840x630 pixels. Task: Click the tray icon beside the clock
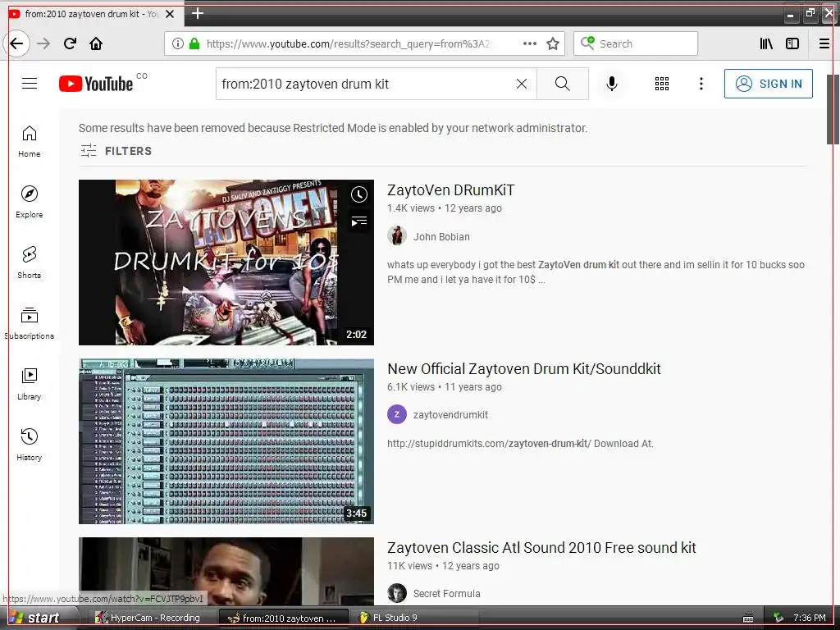click(x=778, y=618)
